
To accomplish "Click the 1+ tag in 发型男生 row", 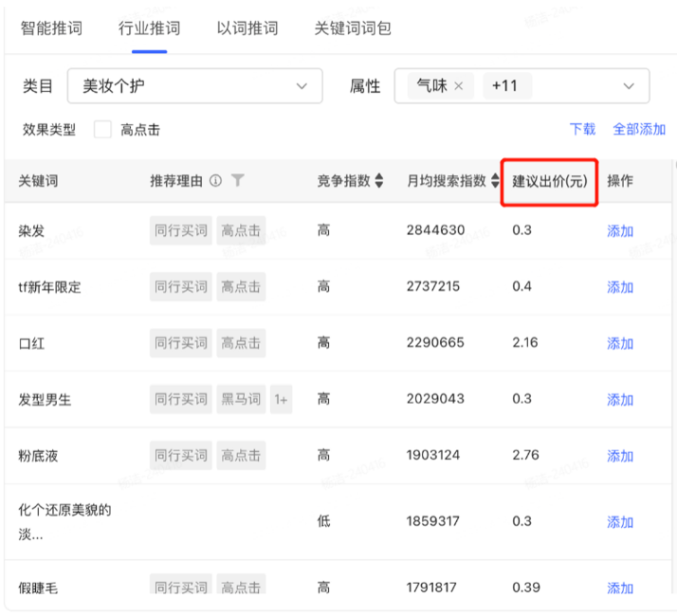I will [281, 399].
